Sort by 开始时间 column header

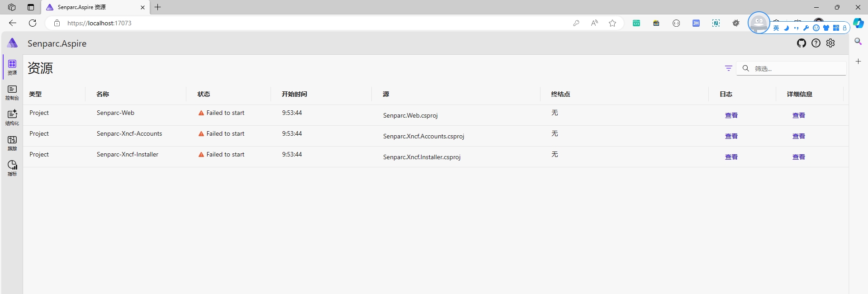click(x=294, y=94)
